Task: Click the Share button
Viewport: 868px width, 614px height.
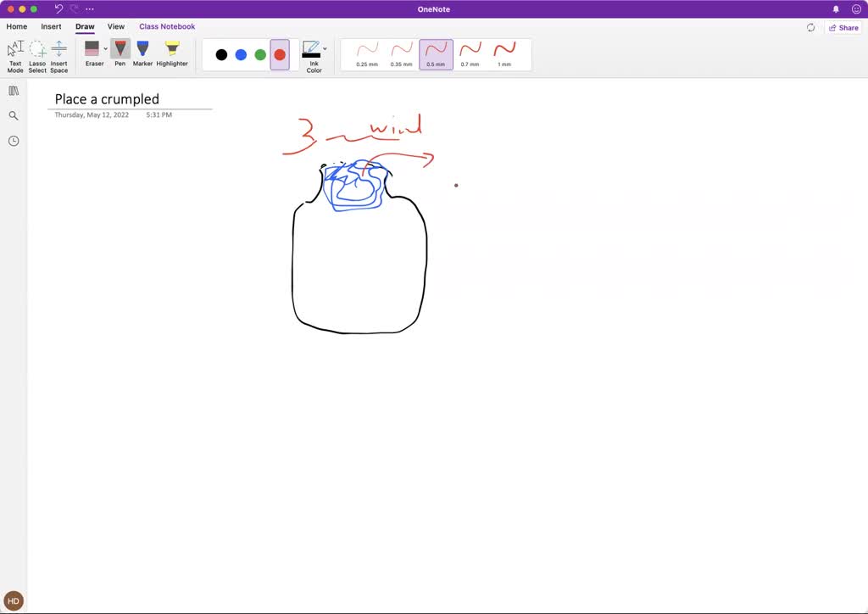Action: pos(843,27)
